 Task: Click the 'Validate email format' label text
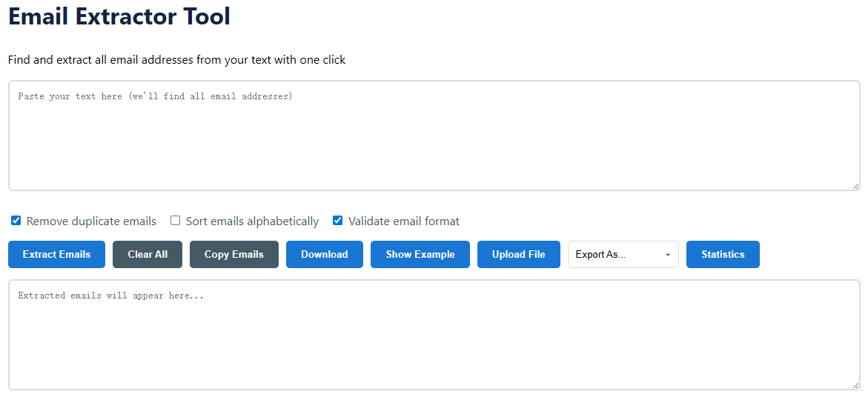404,221
